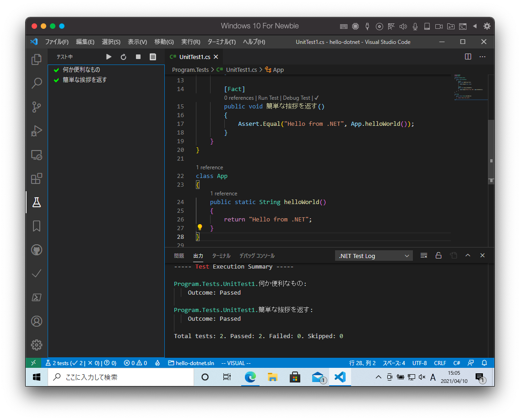520x420 pixels.
Task: Open the Extensions view
Action: tap(37, 178)
